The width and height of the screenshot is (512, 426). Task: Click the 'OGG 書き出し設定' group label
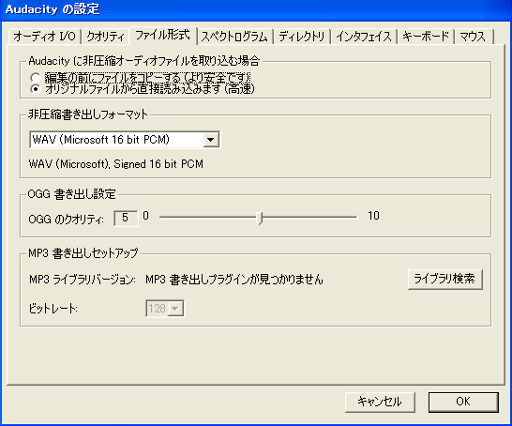72,194
